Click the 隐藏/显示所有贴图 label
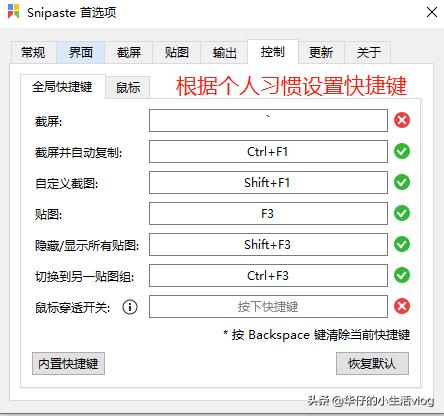 pyautogui.click(x=87, y=246)
